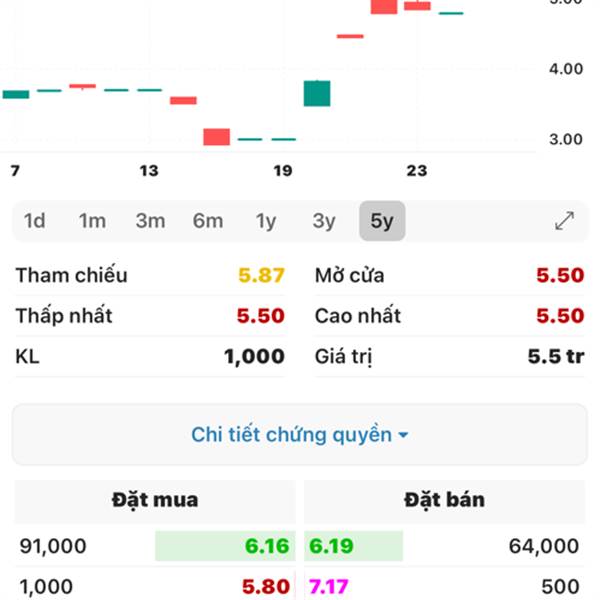Switch chart to 3y range
The width and height of the screenshot is (600, 600).
click(324, 221)
